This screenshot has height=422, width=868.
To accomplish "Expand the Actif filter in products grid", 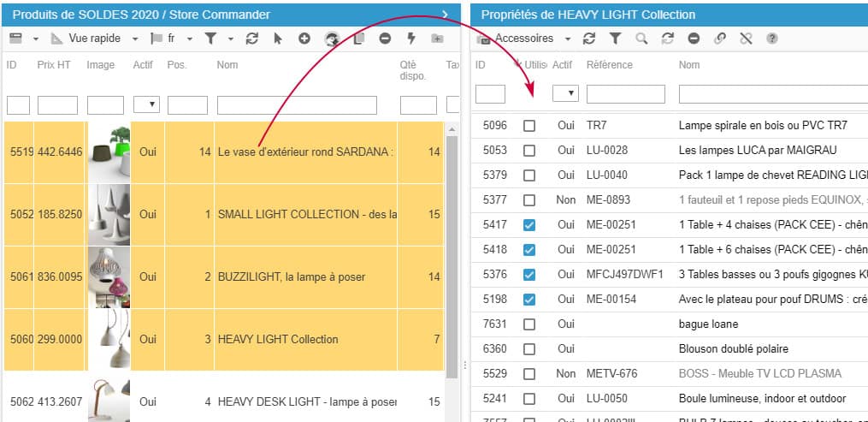I will tap(146, 104).
